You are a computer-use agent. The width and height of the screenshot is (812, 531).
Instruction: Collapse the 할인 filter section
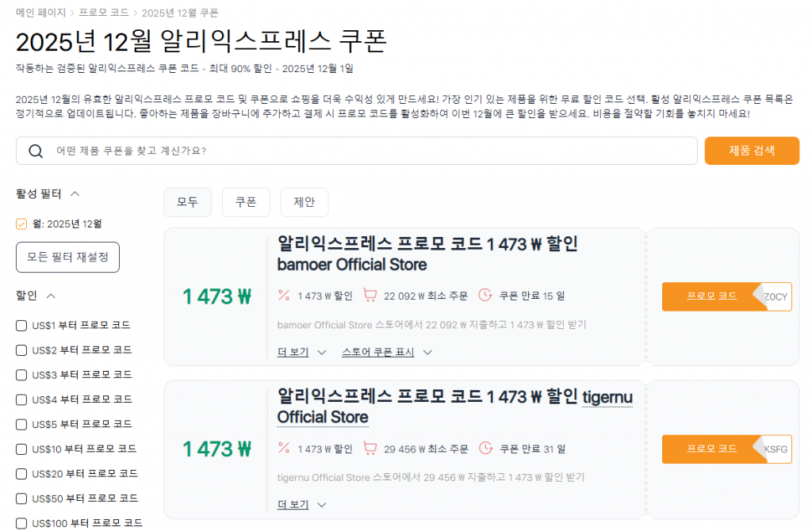[x=52, y=295]
